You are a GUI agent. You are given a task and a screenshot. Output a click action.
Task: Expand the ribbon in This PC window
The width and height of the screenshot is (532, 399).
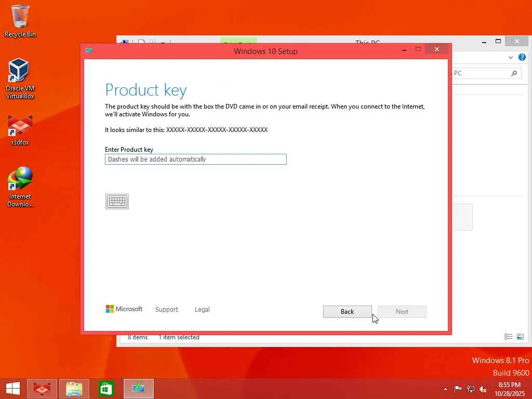pyautogui.click(x=511, y=57)
